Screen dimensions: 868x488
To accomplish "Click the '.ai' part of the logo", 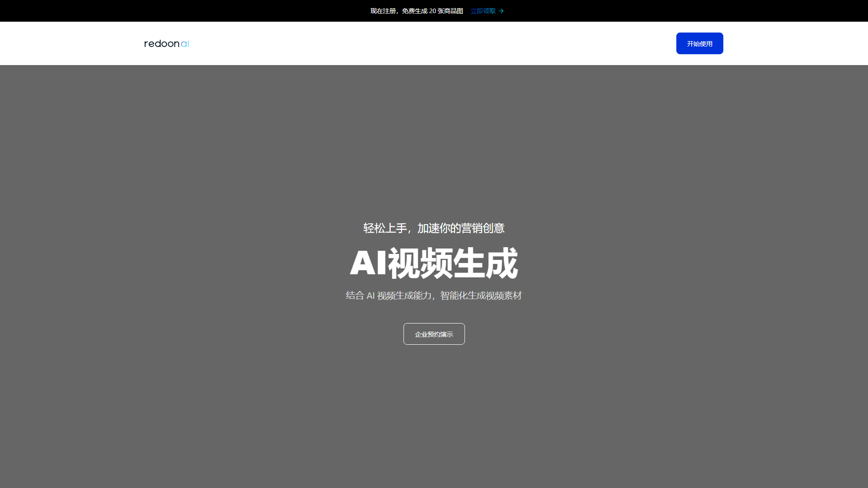I will (184, 43).
